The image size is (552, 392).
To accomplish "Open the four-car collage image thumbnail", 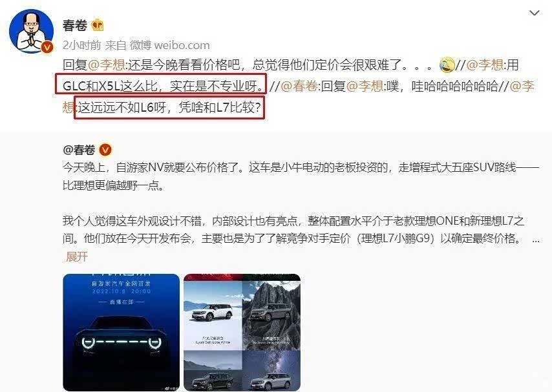I will 242,332.
